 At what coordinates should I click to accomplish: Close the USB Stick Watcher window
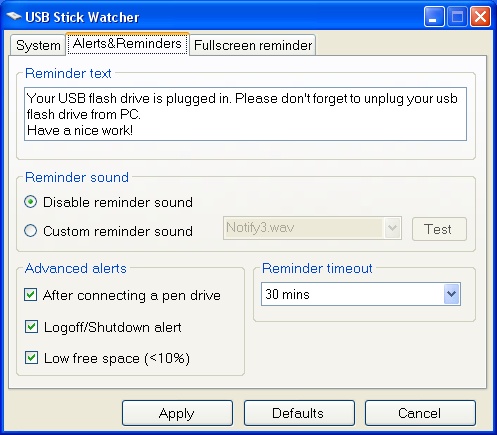tap(480, 16)
